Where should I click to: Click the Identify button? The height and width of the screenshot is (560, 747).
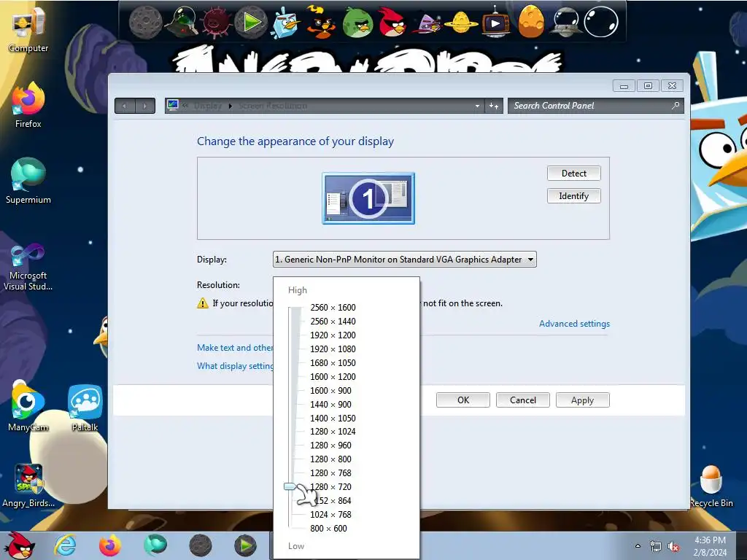573,195
